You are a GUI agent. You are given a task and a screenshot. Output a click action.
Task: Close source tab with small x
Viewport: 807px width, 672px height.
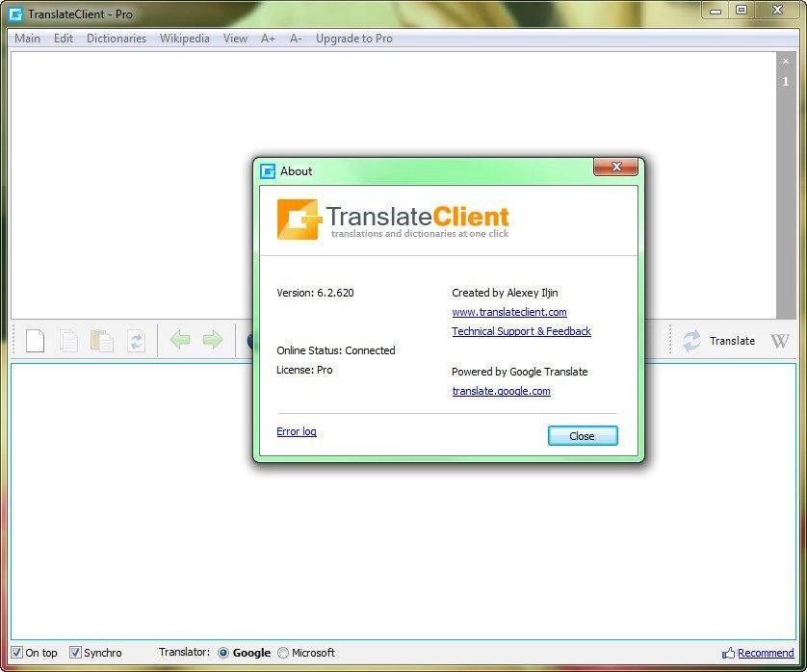tap(786, 62)
